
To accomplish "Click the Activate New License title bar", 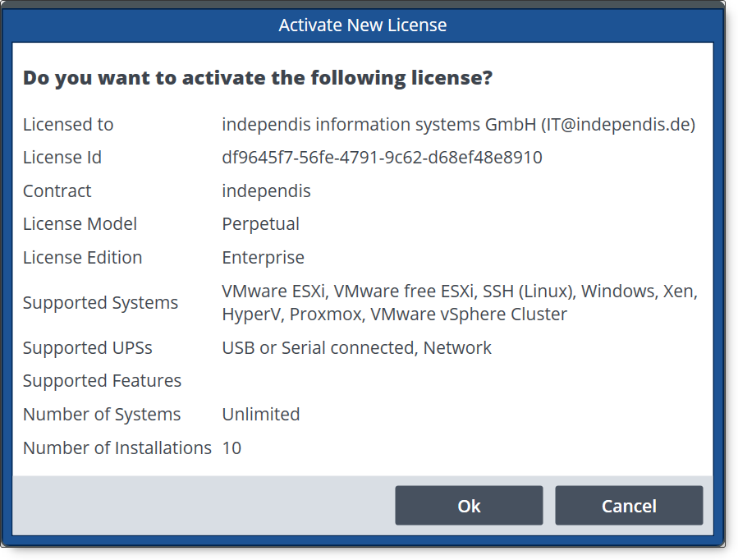I will pos(362,25).
